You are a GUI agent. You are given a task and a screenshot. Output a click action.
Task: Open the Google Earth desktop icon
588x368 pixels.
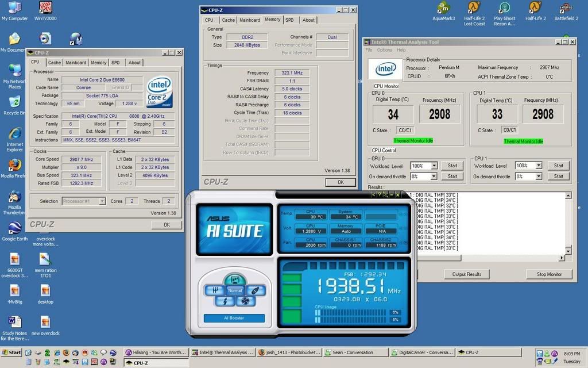[x=14, y=231]
